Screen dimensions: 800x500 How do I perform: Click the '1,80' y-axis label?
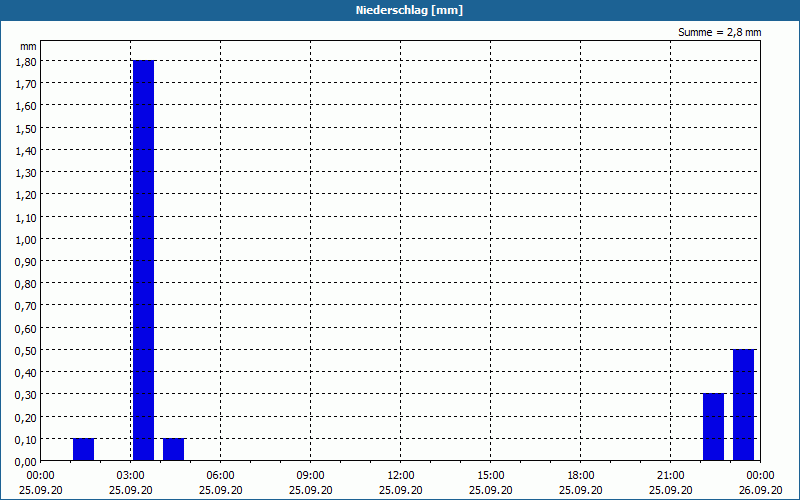tap(26, 61)
